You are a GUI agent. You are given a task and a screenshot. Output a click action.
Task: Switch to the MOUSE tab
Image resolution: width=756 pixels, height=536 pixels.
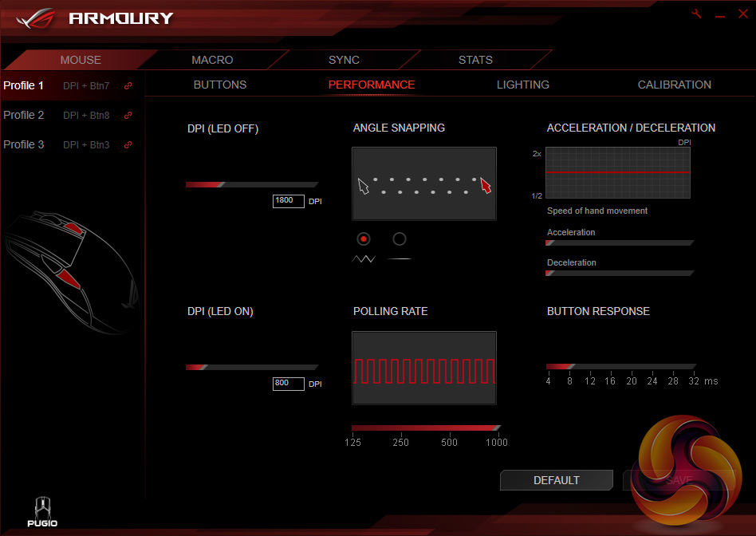81,60
